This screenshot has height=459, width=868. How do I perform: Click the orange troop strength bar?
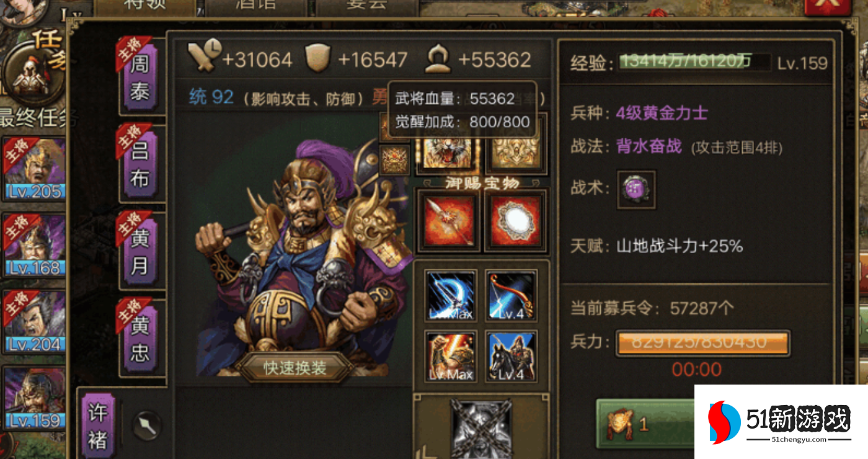pos(702,343)
